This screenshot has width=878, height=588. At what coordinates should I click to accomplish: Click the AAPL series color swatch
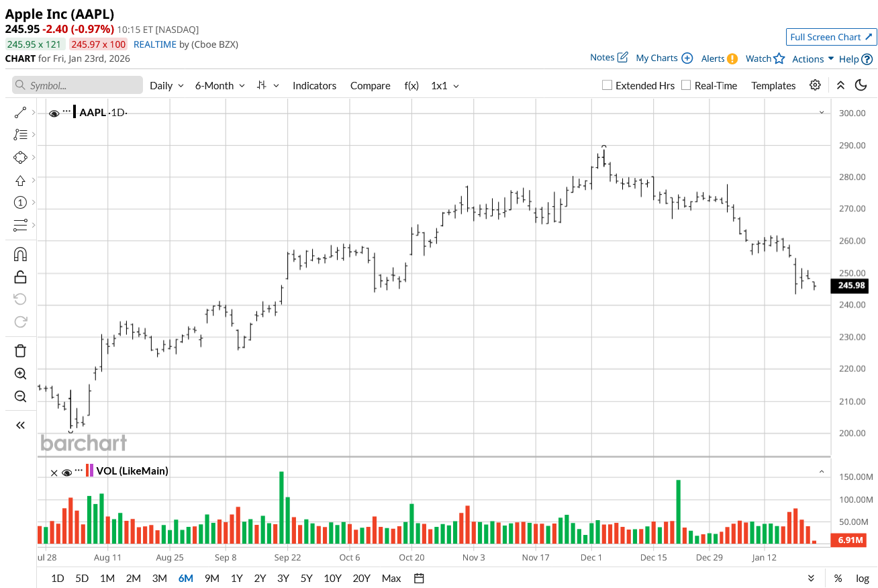coord(75,112)
